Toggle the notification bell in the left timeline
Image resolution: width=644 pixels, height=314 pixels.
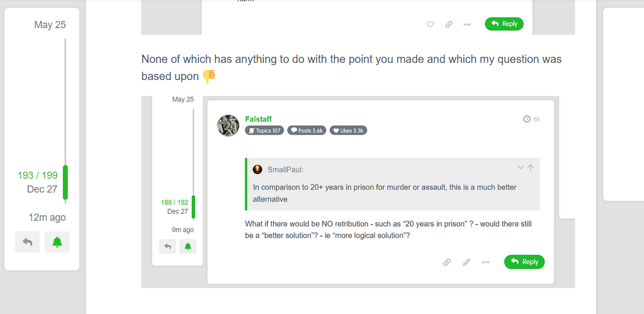coord(57,242)
